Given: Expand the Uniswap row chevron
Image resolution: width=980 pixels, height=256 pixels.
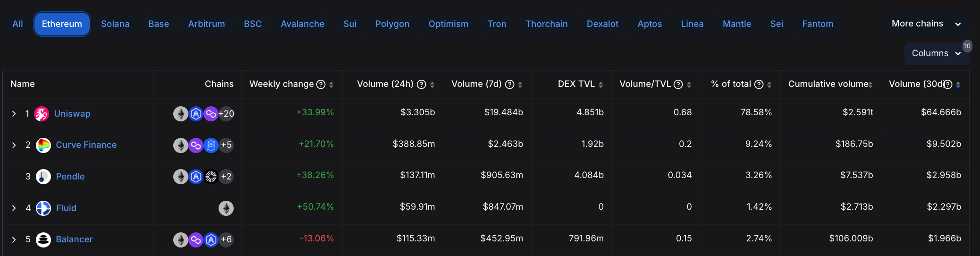Looking at the screenshot, I should coord(14,114).
